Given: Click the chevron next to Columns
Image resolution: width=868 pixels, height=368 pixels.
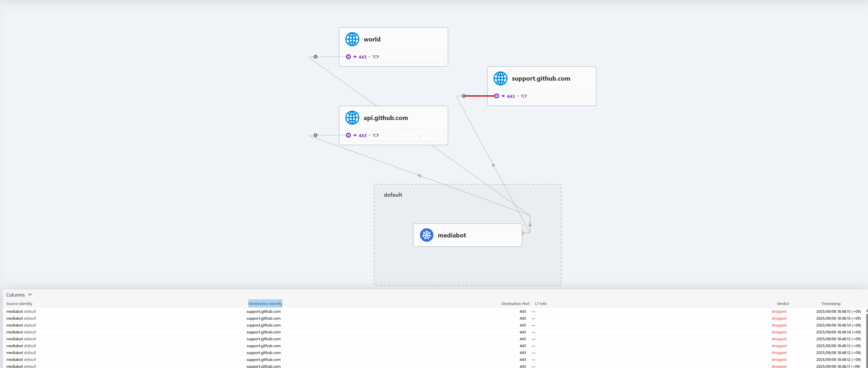Looking at the screenshot, I should point(30,294).
